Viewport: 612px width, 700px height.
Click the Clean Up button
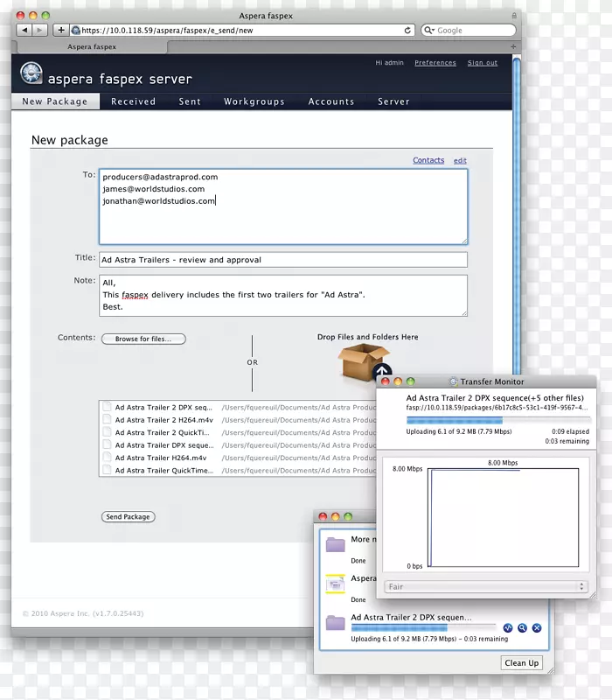521,662
